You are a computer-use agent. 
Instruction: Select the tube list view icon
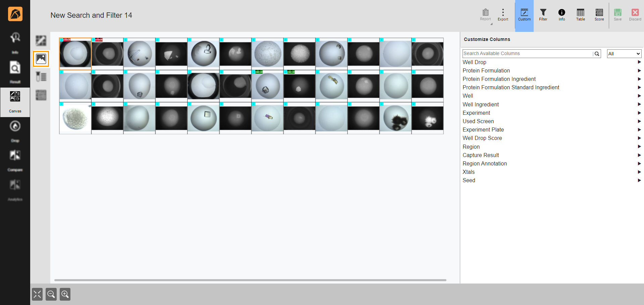tap(41, 77)
